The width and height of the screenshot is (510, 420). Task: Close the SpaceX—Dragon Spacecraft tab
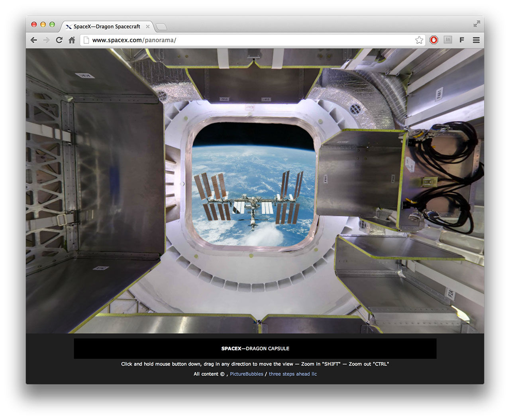click(x=148, y=27)
